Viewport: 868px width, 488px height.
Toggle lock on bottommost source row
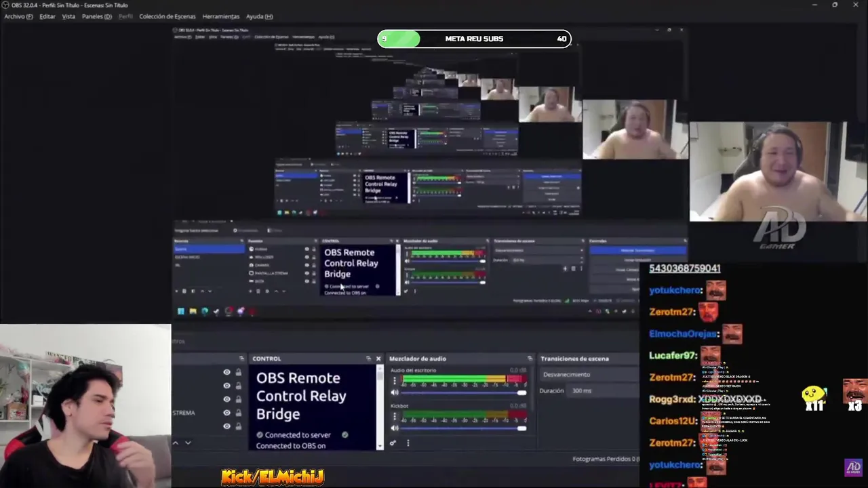(x=238, y=426)
